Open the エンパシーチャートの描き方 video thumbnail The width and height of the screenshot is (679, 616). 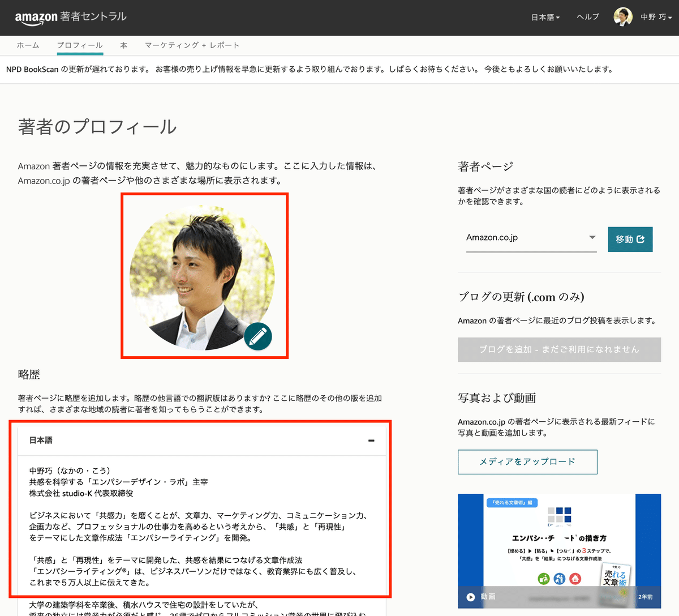point(559,551)
